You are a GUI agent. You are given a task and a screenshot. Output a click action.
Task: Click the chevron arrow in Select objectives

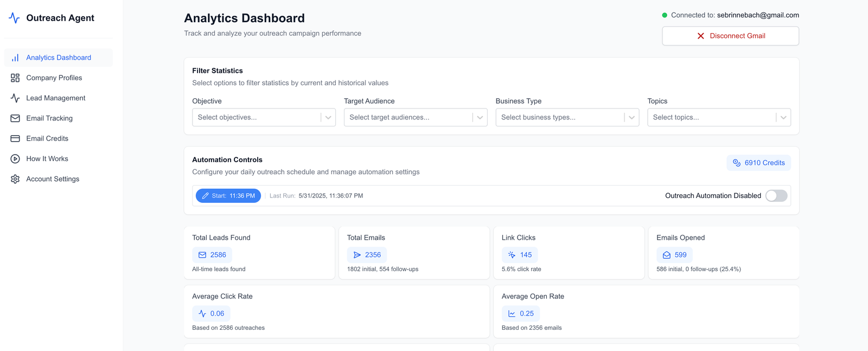[328, 118]
